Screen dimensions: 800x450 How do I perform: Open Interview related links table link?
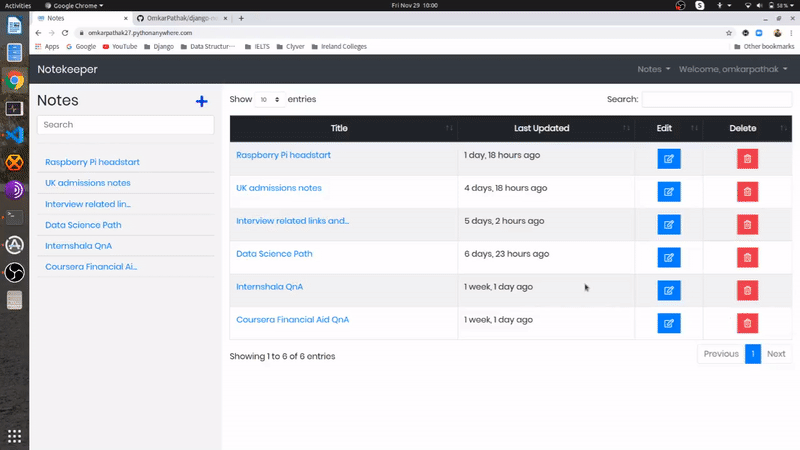292,221
